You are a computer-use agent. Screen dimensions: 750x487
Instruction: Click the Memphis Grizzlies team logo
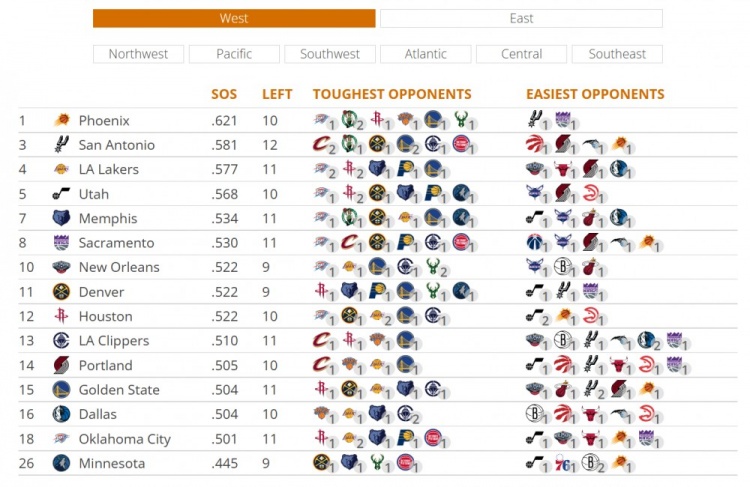(x=61, y=218)
